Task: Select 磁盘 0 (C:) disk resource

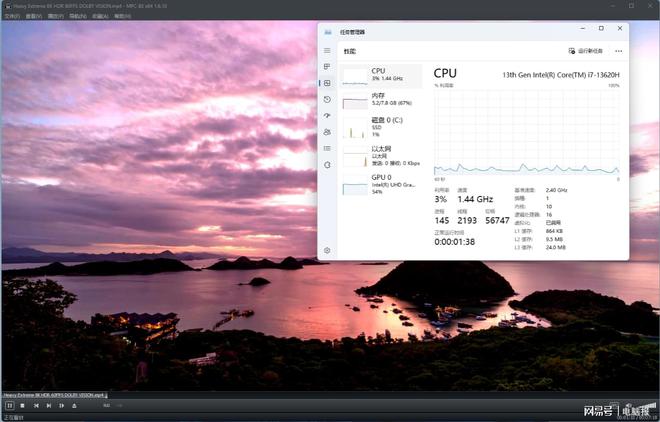Action: coord(381,127)
